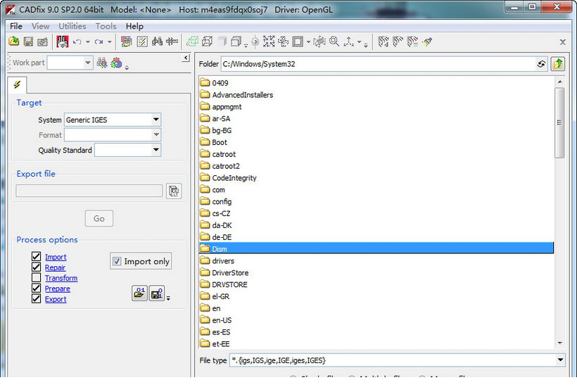Click the redo arrow icon
This screenshot has height=392, width=577.
(x=99, y=42)
